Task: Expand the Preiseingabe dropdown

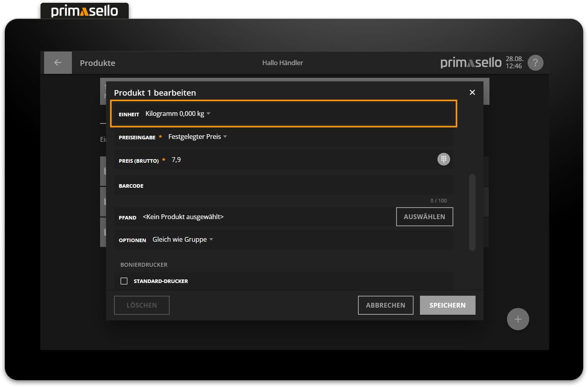Action: click(x=197, y=137)
